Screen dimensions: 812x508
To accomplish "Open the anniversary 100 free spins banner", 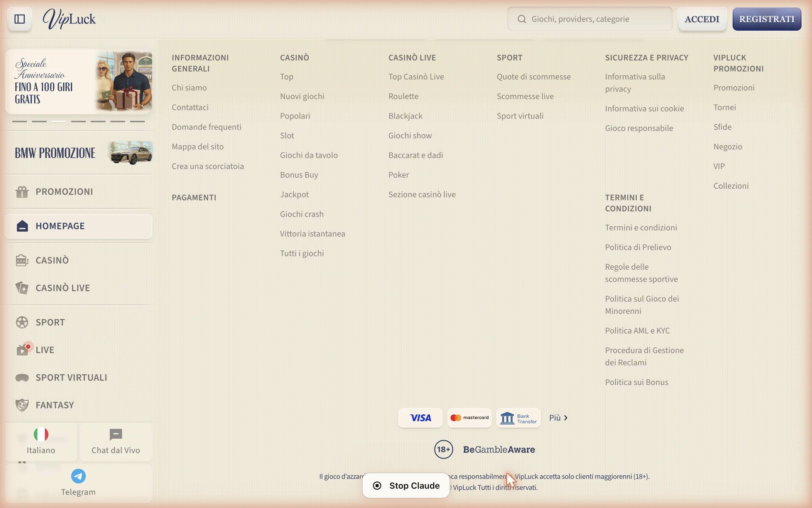I will pos(79,81).
